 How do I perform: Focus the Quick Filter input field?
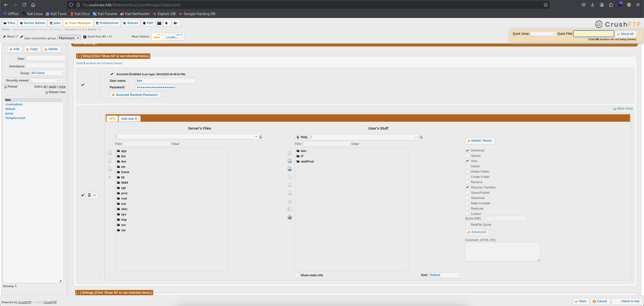coord(594,34)
